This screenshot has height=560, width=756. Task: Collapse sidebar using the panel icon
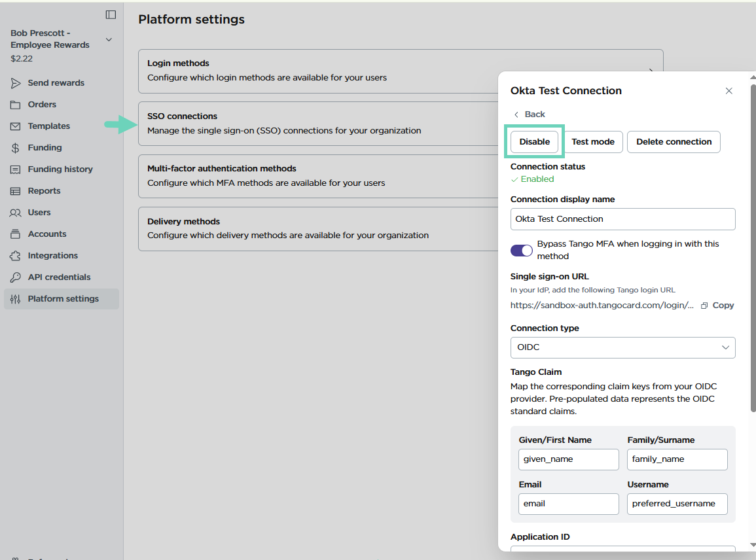pos(111,15)
